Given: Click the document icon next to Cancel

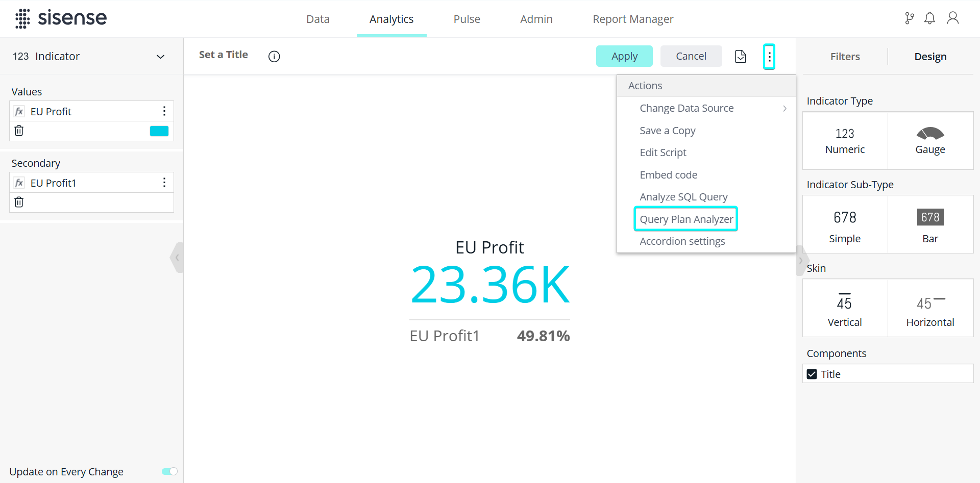Looking at the screenshot, I should click(740, 56).
